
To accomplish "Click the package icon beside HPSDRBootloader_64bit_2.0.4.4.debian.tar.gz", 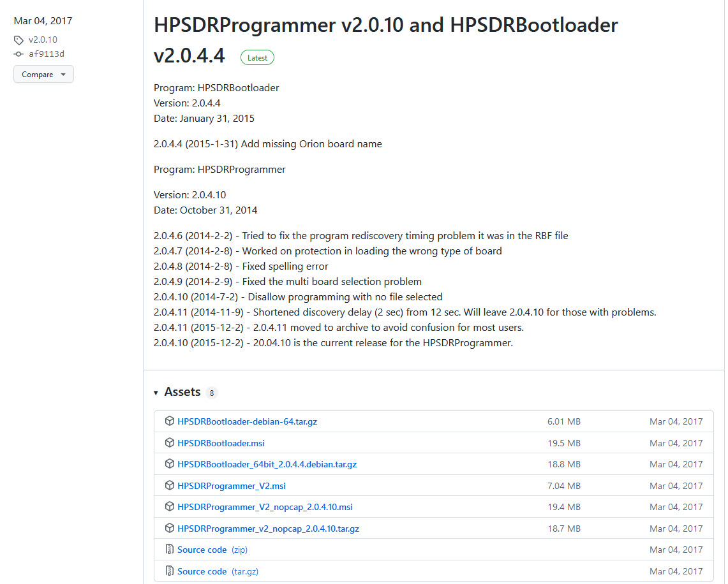I will pos(170,464).
